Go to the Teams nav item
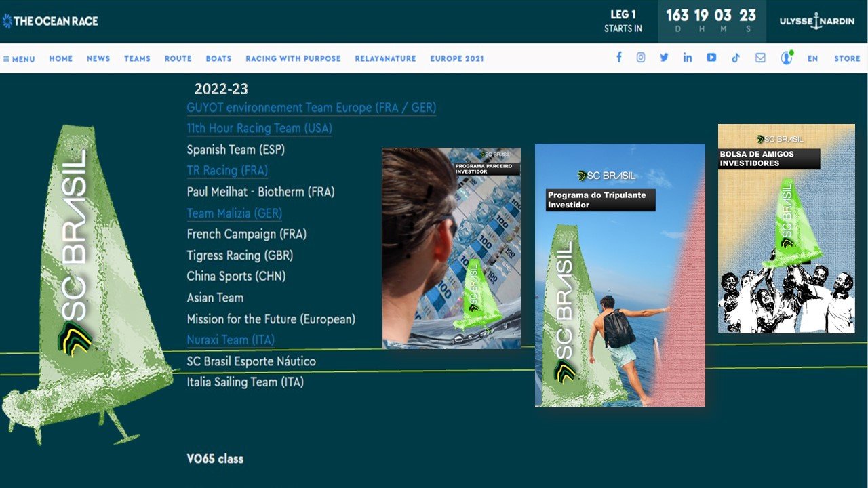 137,59
